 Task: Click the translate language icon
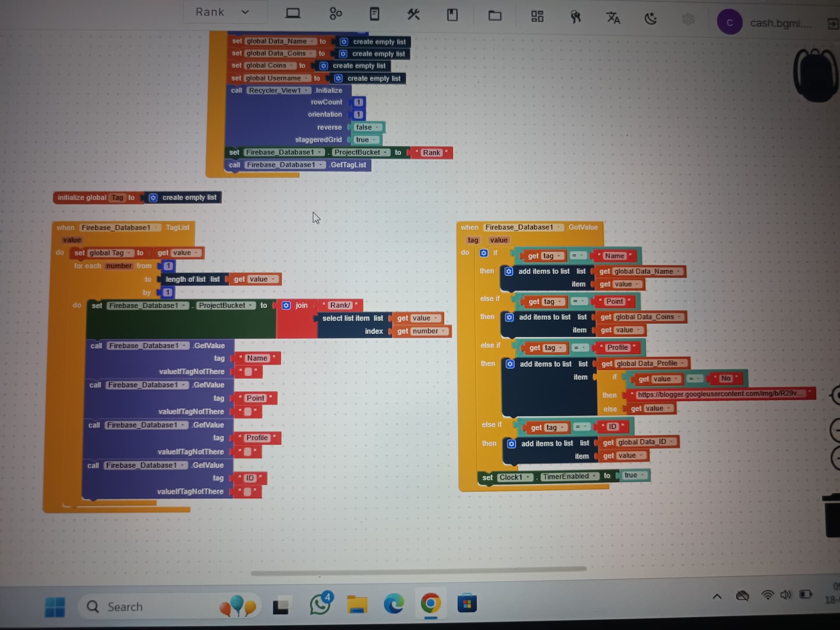[x=613, y=18]
